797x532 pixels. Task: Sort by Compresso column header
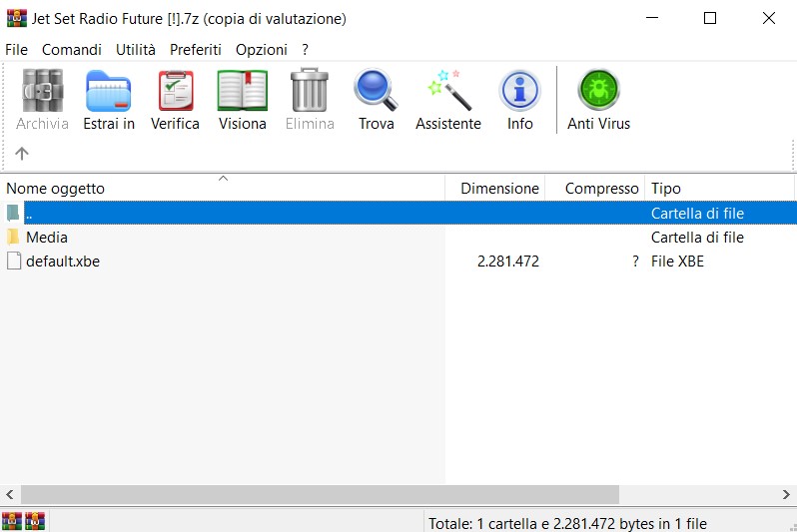click(x=594, y=188)
